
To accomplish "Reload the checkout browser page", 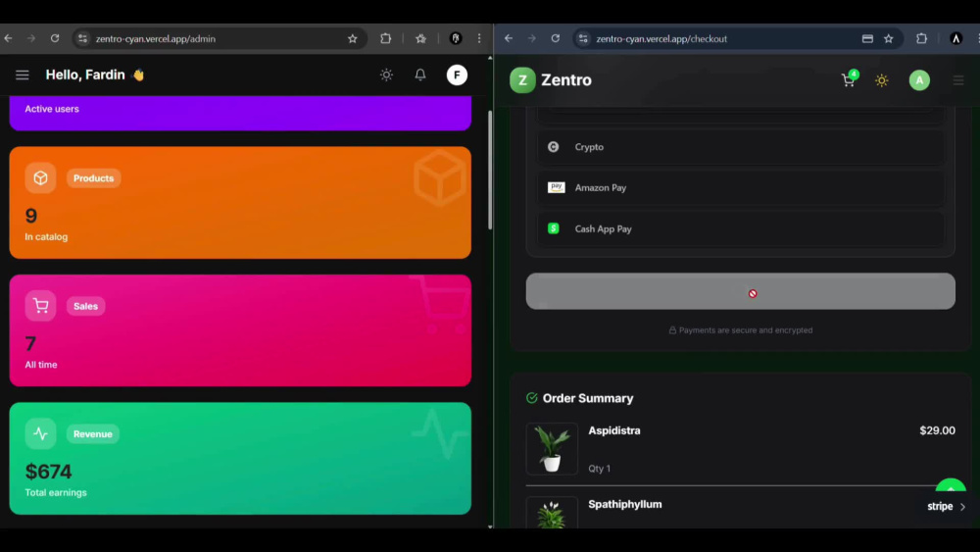I will (556, 39).
